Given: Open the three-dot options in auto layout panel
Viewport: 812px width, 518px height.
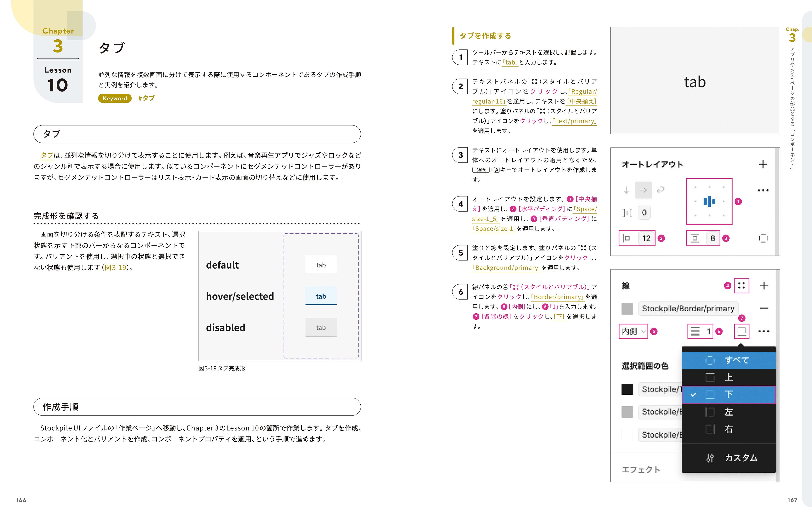Looking at the screenshot, I should [763, 190].
